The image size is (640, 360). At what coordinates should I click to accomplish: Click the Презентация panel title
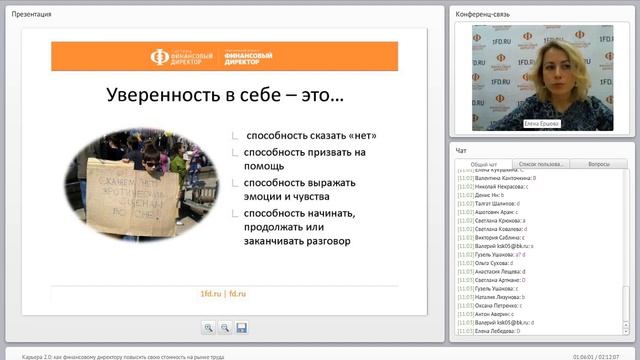(31, 14)
